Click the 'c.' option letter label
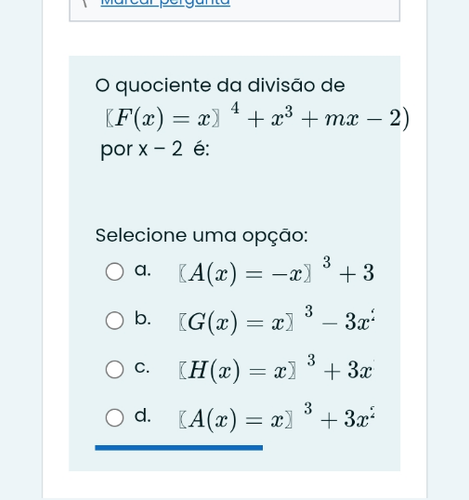Screen dimensions: 469x500 point(142,368)
